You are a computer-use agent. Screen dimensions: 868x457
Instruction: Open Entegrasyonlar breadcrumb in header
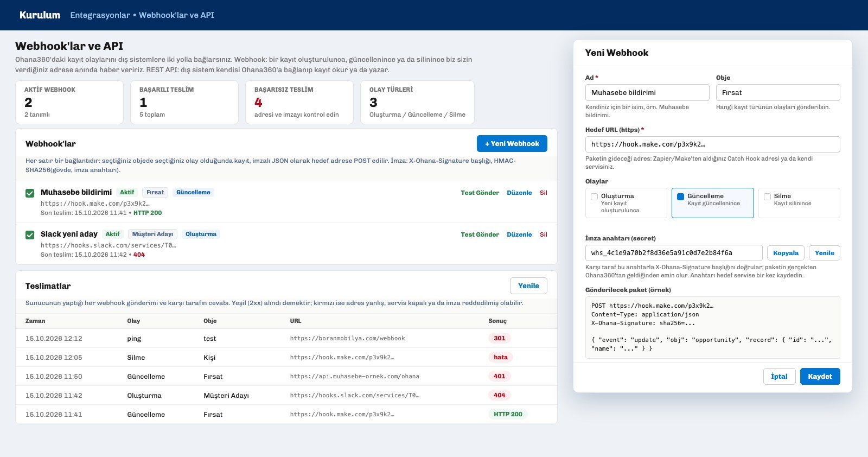(x=100, y=15)
